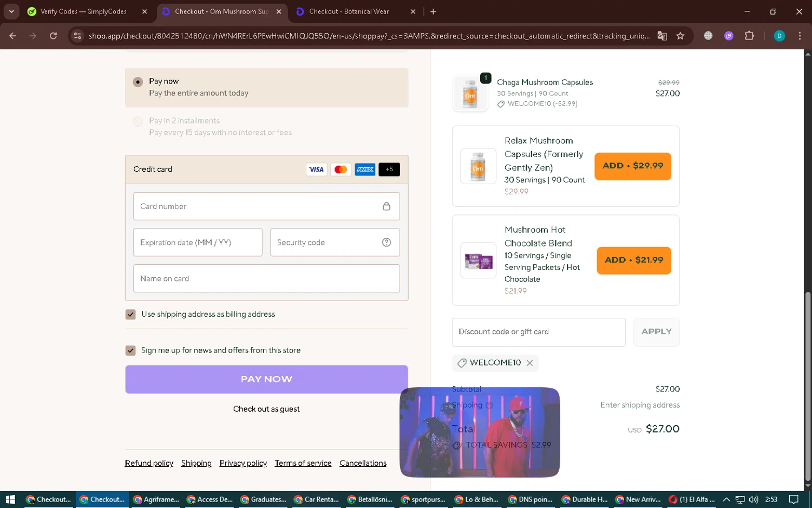Image resolution: width=812 pixels, height=508 pixels.
Task: Click Check out as guest
Action: (x=266, y=409)
